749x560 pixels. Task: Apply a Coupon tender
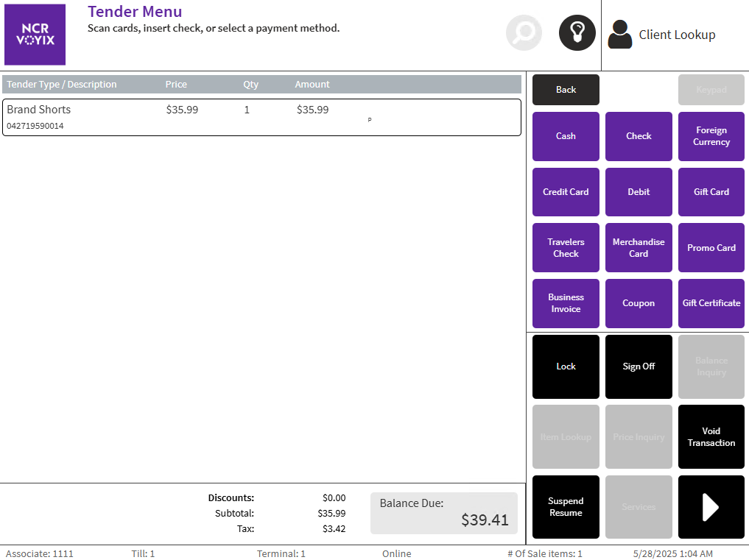tap(639, 303)
